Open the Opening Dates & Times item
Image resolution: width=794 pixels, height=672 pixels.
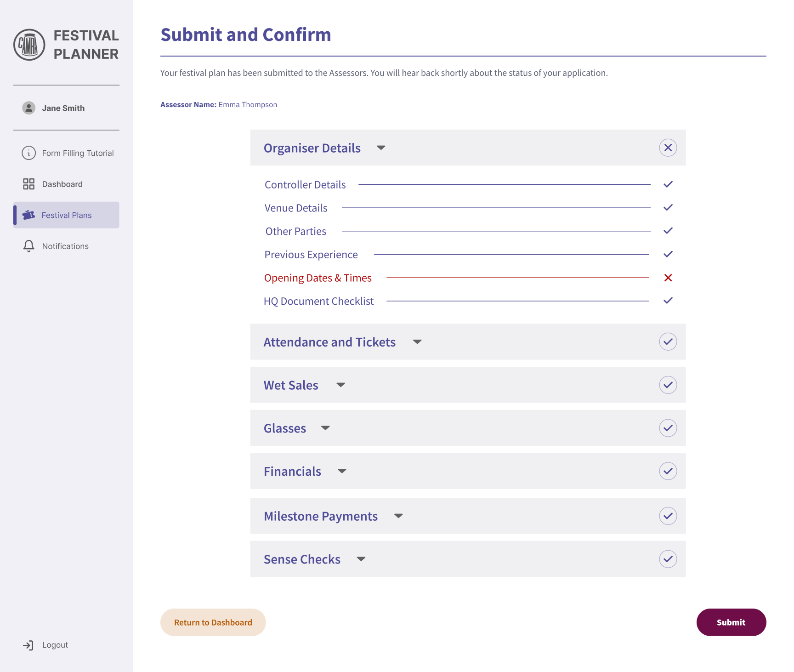coord(318,278)
